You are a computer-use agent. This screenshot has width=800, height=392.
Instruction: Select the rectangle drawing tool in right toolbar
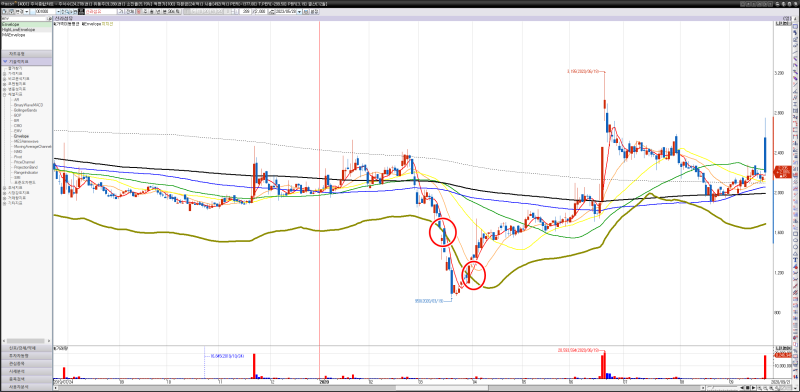(x=794, y=233)
